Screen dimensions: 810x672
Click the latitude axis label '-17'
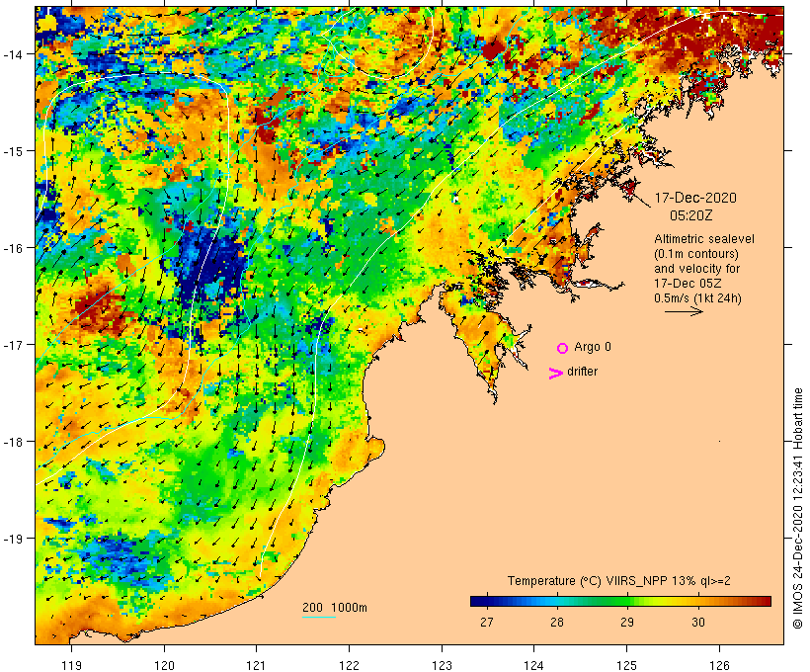pyautogui.click(x=12, y=345)
